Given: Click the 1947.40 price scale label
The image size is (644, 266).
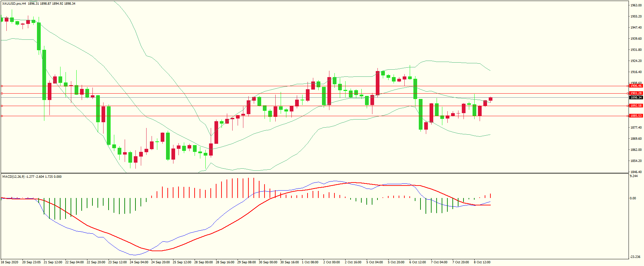Looking at the screenshot, I should [x=636, y=28].
